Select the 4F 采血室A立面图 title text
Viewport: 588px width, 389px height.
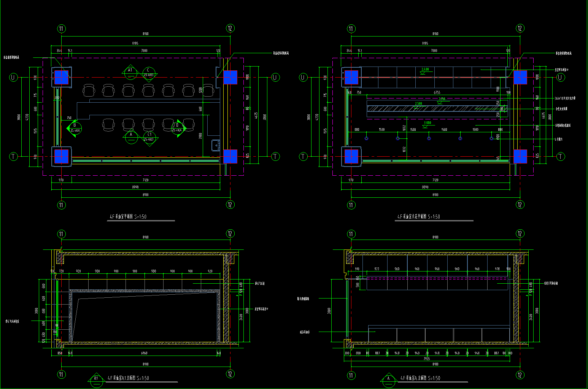click(420, 378)
